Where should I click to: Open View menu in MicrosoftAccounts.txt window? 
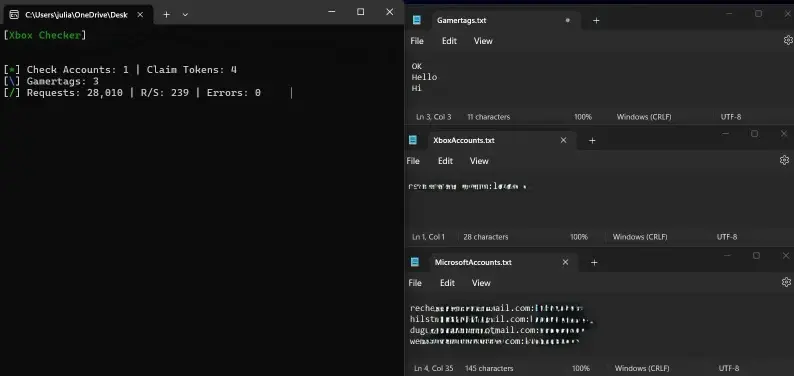(481, 283)
